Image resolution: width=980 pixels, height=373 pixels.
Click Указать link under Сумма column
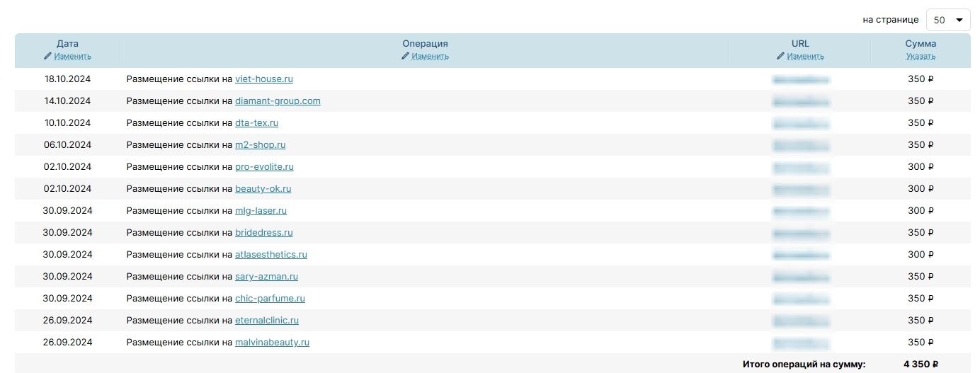click(921, 57)
